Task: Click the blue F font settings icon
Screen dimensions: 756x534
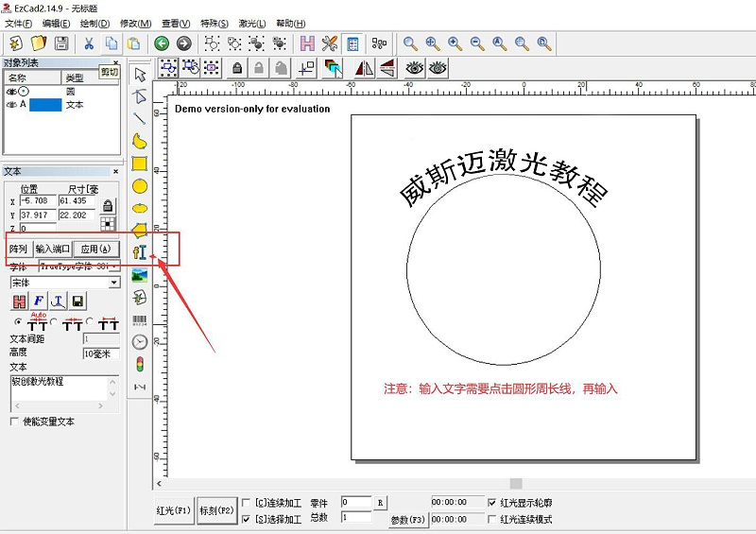Action: tap(39, 301)
